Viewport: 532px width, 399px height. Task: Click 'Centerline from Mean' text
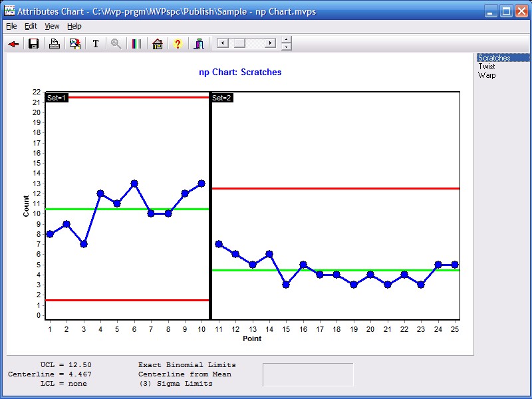(x=185, y=374)
